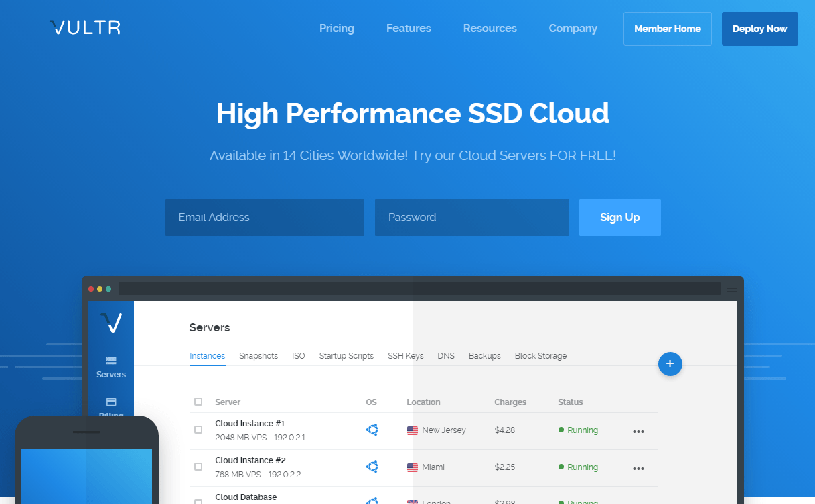Viewport: 815px width, 504px height.
Task: Switch to the Instances tab
Action: 208,356
